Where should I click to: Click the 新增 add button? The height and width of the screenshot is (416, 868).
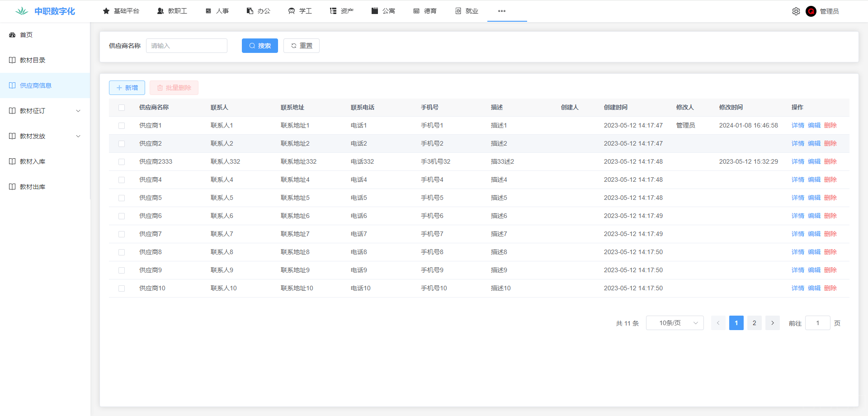click(127, 88)
